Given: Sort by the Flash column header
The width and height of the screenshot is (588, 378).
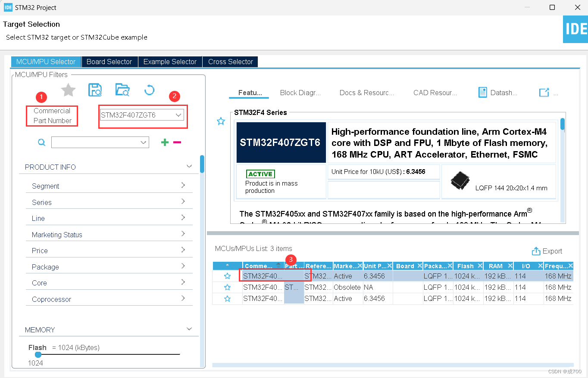Looking at the screenshot, I should tap(466, 266).
